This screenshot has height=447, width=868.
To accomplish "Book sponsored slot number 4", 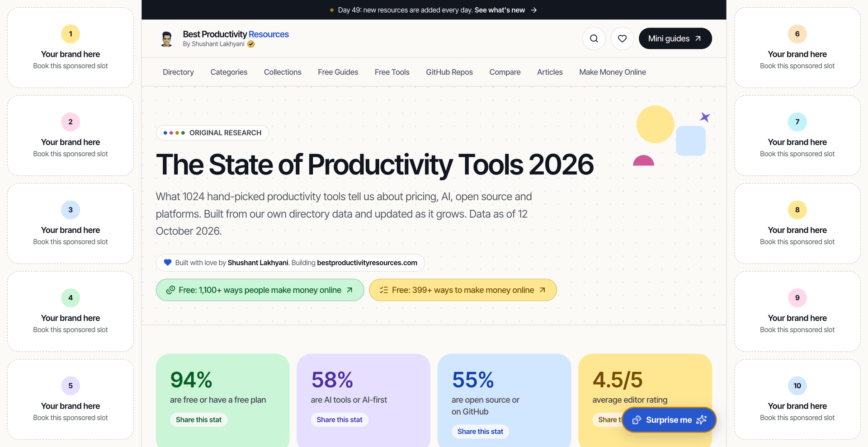I will click(x=71, y=311).
